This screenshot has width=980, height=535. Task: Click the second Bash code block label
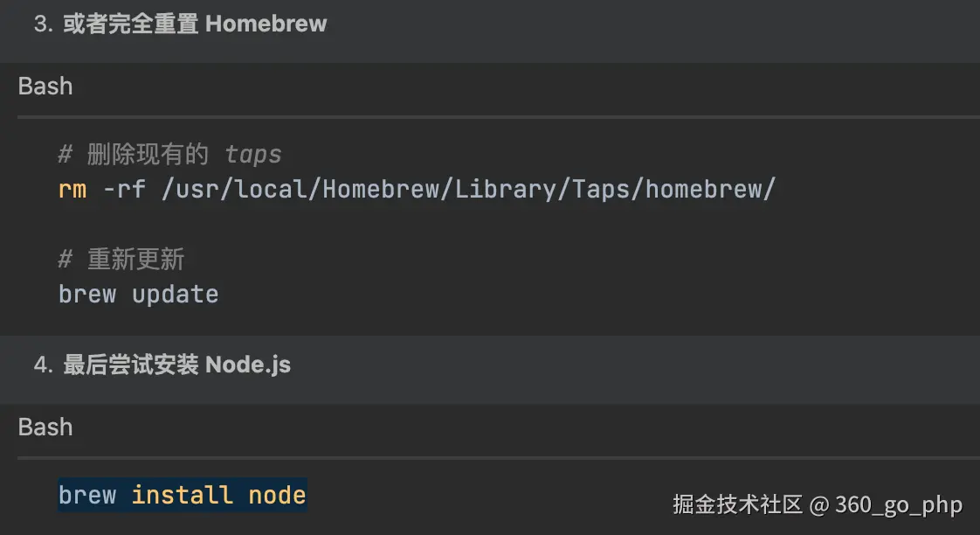[x=45, y=427]
